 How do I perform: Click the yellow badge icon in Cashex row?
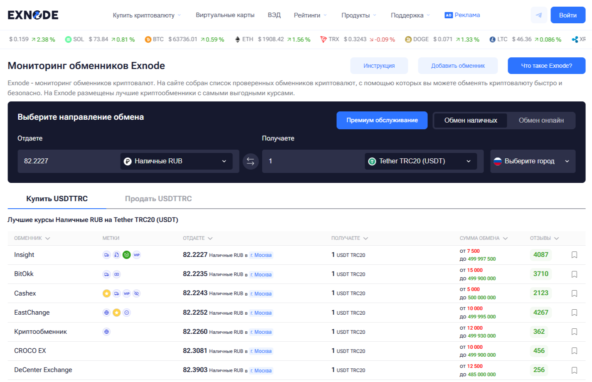pos(106,293)
